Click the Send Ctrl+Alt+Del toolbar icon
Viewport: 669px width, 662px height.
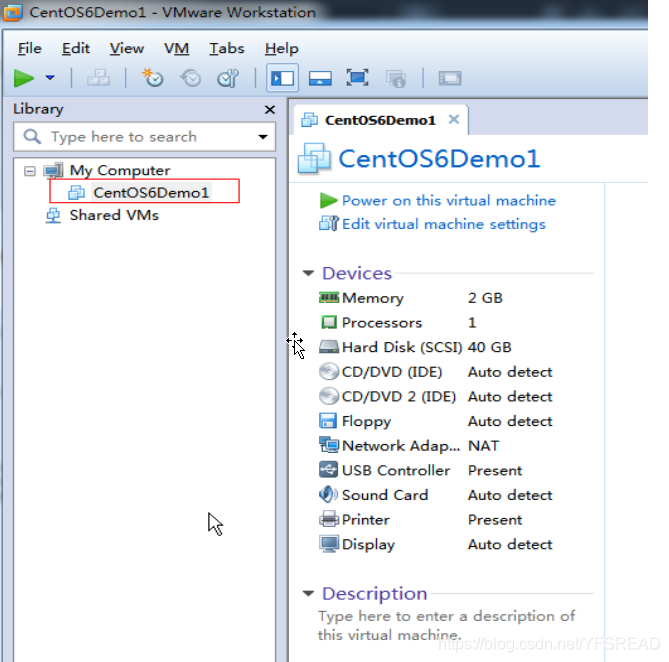point(98,78)
